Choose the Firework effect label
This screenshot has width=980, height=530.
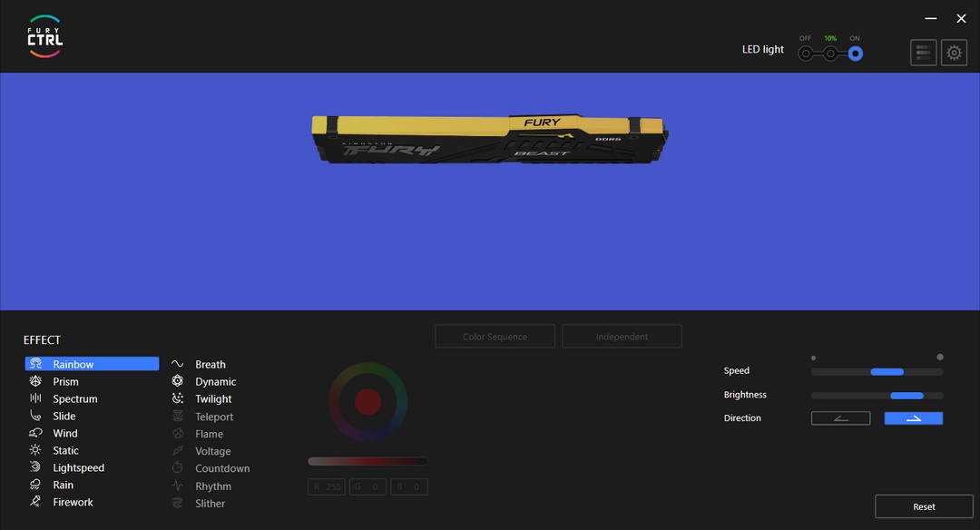[x=73, y=502]
